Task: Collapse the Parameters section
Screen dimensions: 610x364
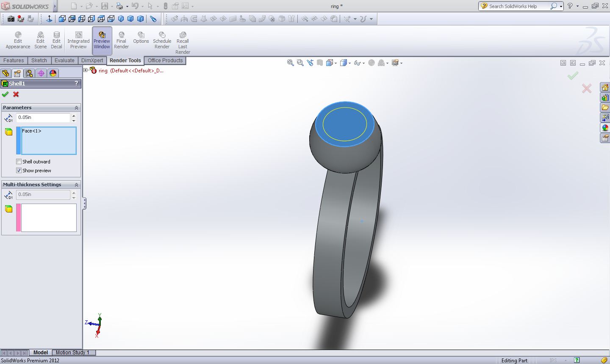Action: coord(76,108)
